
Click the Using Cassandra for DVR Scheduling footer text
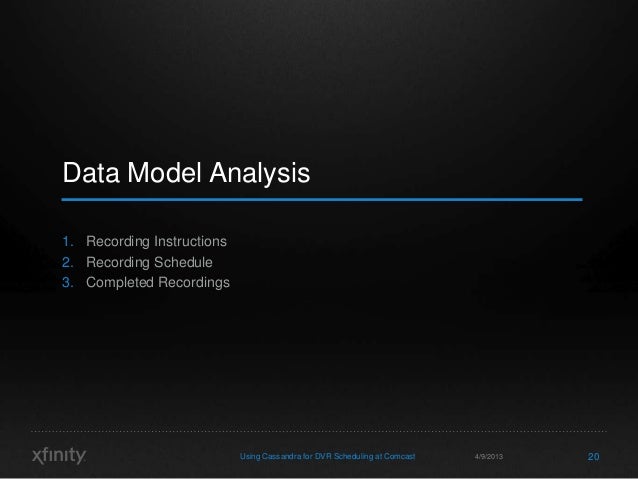[x=328, y=456]
